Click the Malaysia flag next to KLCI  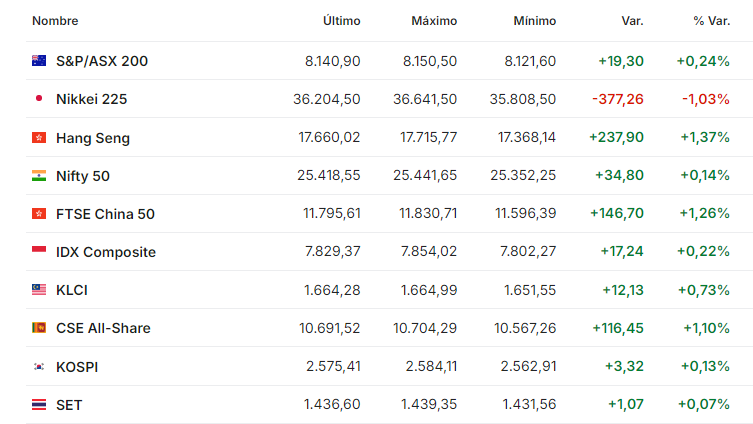point(39,289)
